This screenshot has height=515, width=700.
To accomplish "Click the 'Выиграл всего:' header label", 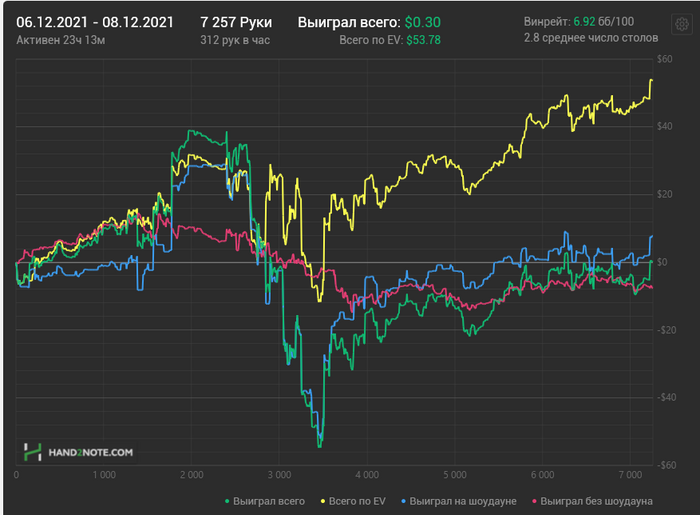I will (349, 22).
